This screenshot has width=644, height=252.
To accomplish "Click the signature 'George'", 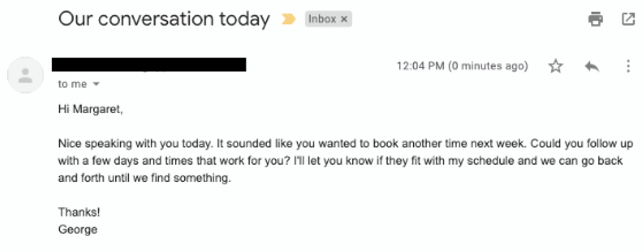I will click(77, 229).
